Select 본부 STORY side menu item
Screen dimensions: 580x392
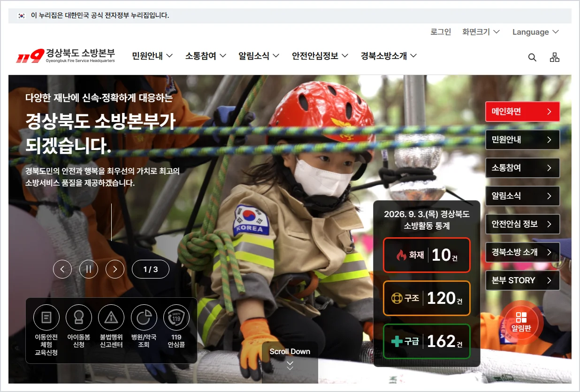pyautogui.click(x=522, y=280)
